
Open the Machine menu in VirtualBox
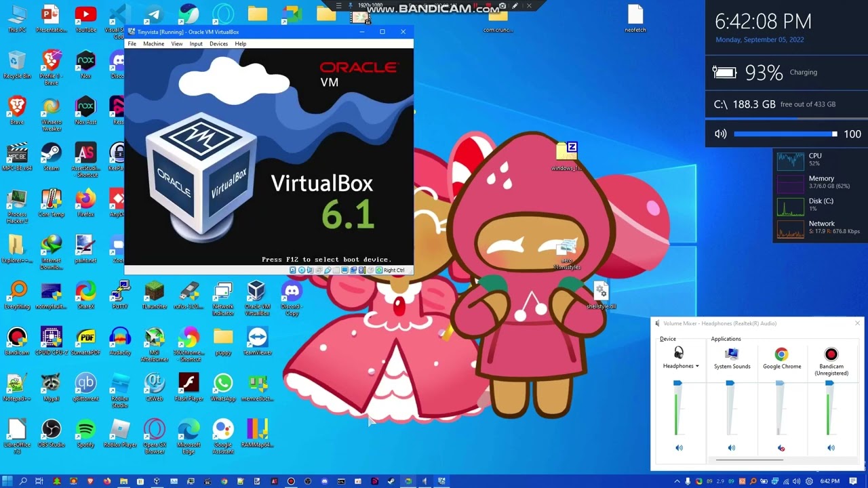[153, 43]
